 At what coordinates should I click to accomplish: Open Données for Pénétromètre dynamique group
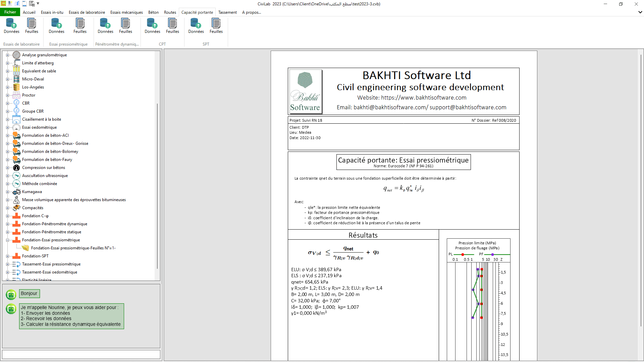105,26
